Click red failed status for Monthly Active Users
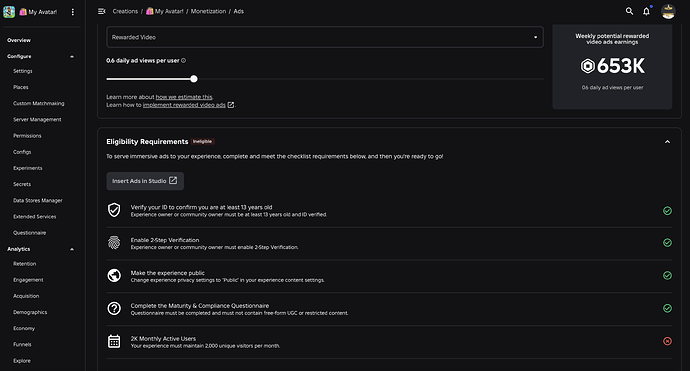This screenshot has height=371, width=690. [x=667, y=341]
